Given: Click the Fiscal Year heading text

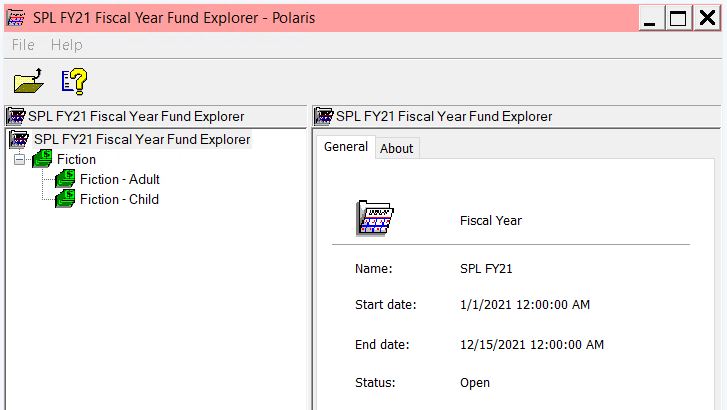Looking at the screenshot, I should click(x=491, y=221).
